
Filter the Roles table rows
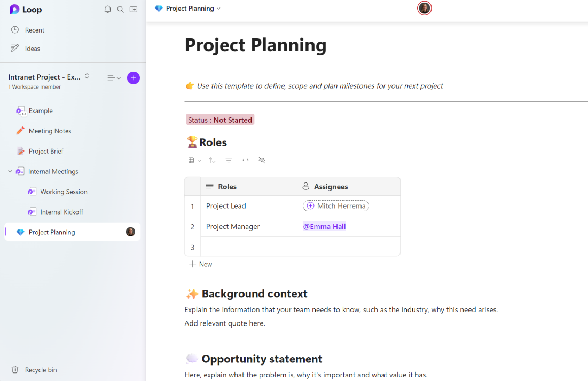point(229,160)
